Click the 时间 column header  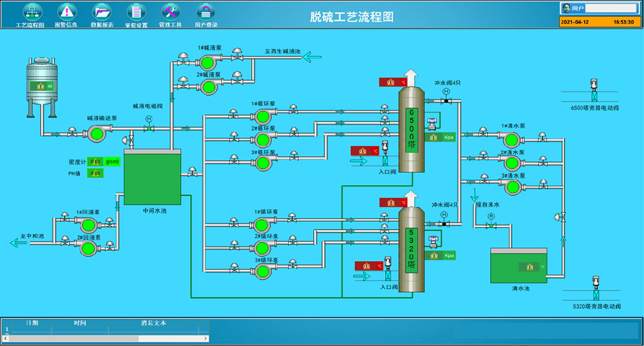click(80, 323)
